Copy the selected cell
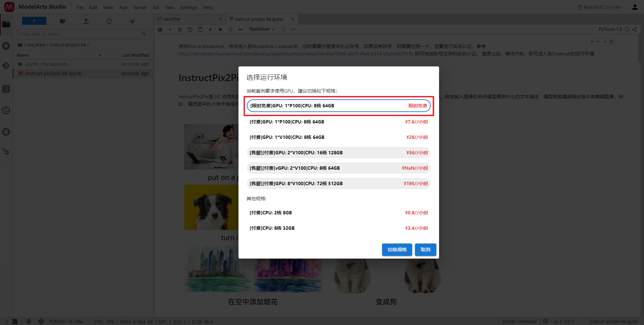The image size is (644, 325). click(x=190, y=30)
